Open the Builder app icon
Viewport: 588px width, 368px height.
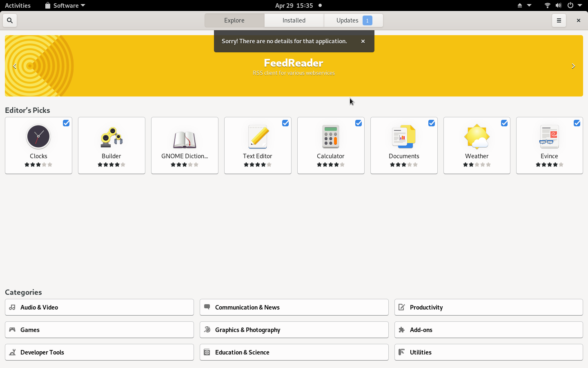[111, 137]
